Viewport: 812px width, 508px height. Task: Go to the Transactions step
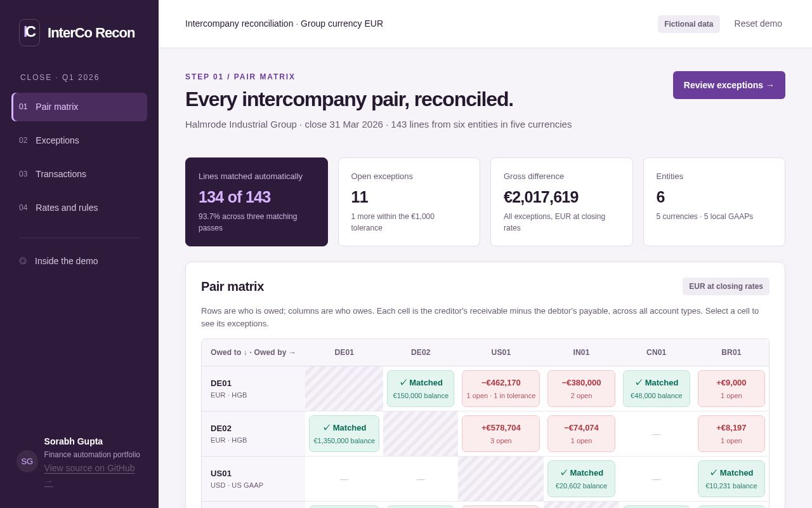[x=79, y=174]
